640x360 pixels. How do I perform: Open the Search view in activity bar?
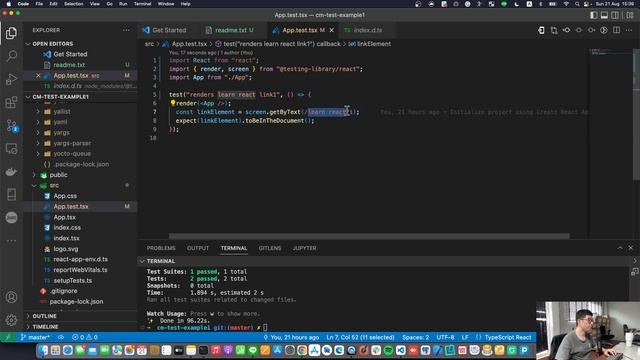click(11, 56)
